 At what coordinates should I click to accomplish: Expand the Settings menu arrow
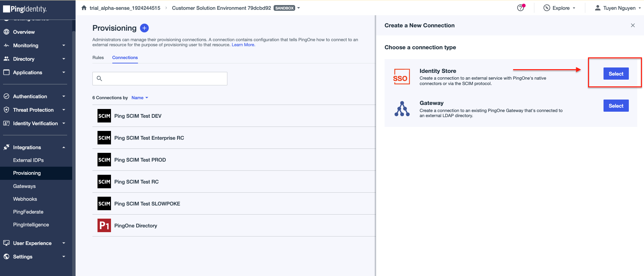pyautogui.click(x=64, y=256)
